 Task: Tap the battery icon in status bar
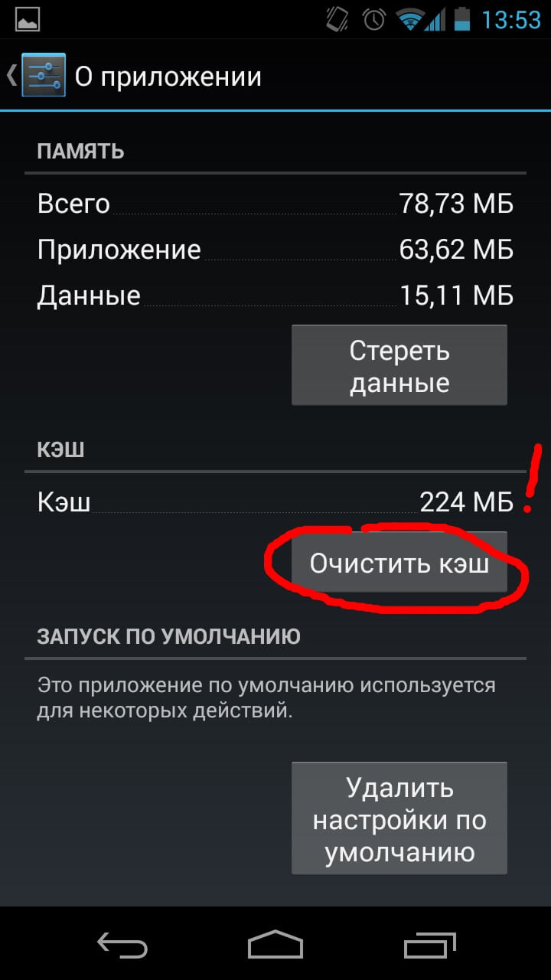[461, 19]
